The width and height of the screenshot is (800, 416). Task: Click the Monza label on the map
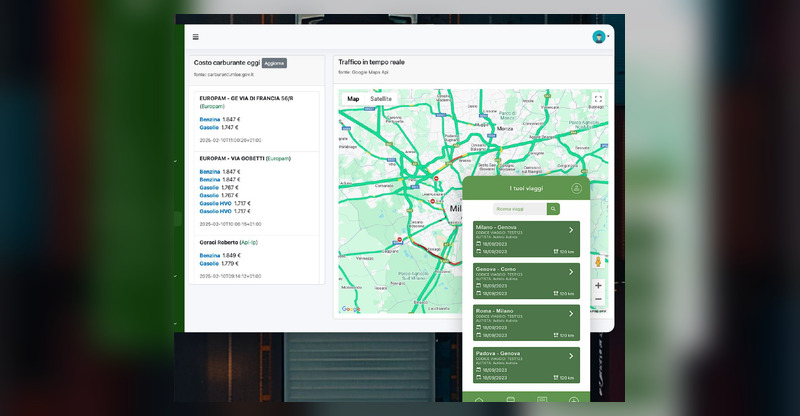505,129
